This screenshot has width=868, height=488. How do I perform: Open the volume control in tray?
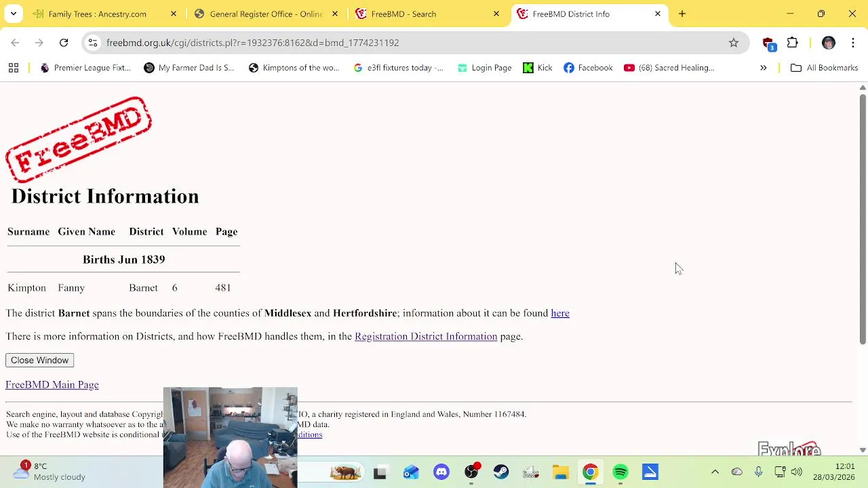[x=797, y=472]
